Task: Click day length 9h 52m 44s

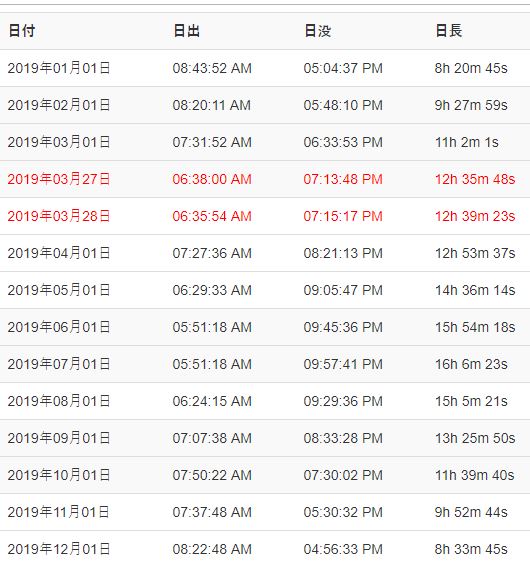Action: (x=471, y=512)
